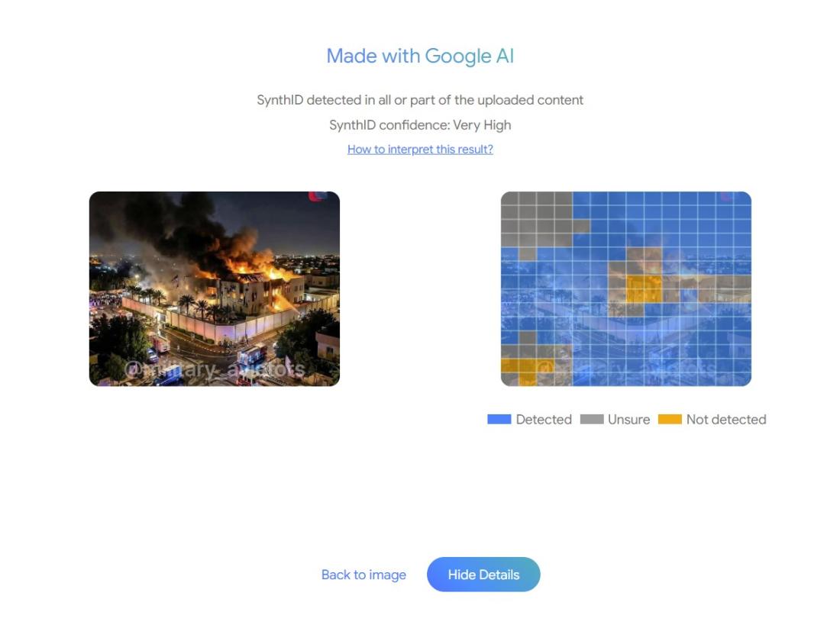Click the 'Made with Google AI' heading

pos(420,56)
